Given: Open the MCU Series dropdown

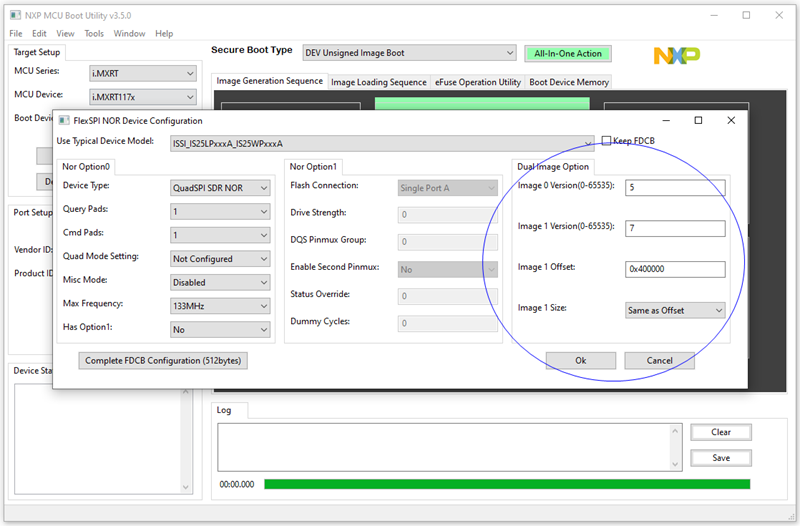Looking at the screenshot, I should 142,73.
